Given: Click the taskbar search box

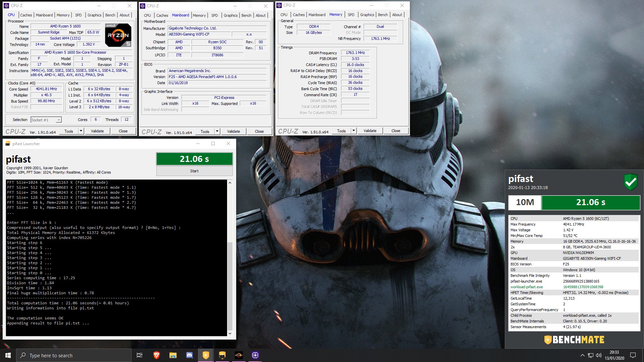Looking at the screenshot, I should [74, 355].
